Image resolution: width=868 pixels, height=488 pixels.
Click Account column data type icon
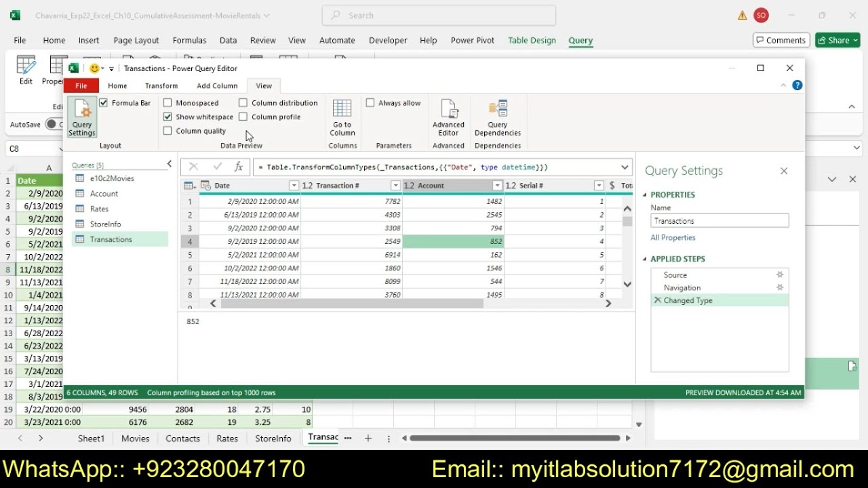409,186
